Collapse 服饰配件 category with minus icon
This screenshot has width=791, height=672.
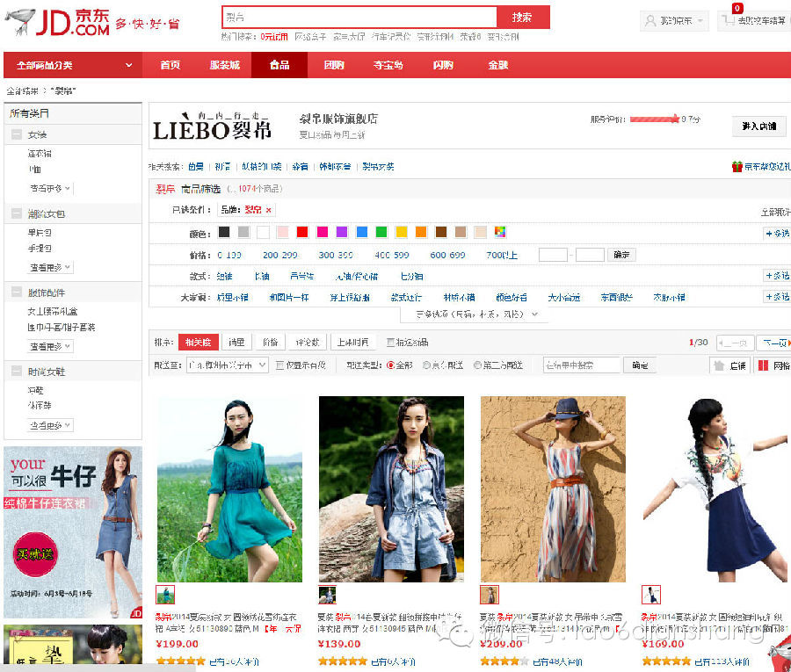[17, 292]
